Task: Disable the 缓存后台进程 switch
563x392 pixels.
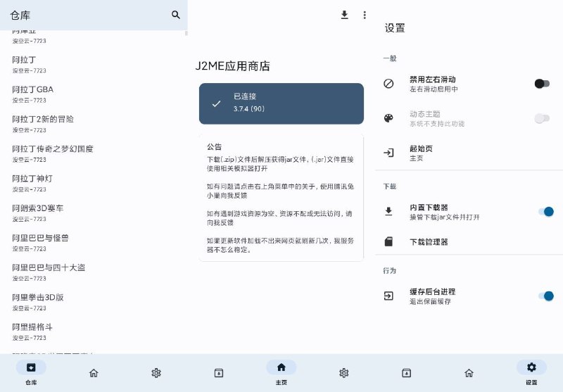Action: click(545, 296)
